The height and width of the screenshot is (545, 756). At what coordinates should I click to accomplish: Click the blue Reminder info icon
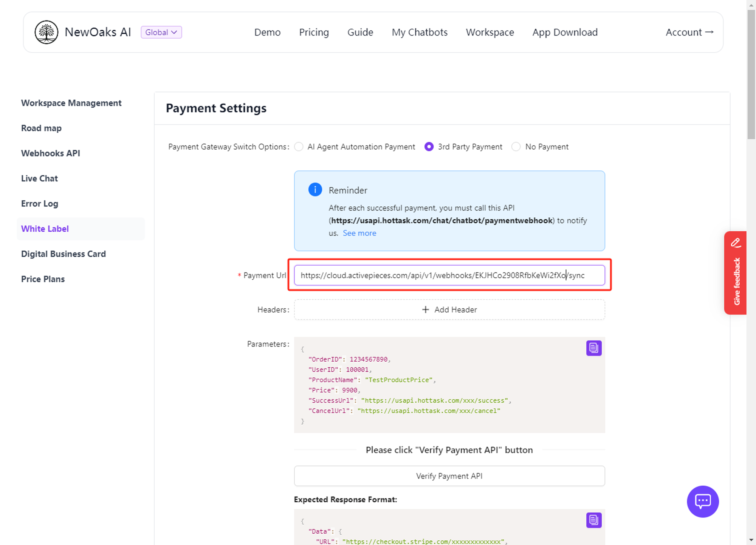(x=315, y=189)
